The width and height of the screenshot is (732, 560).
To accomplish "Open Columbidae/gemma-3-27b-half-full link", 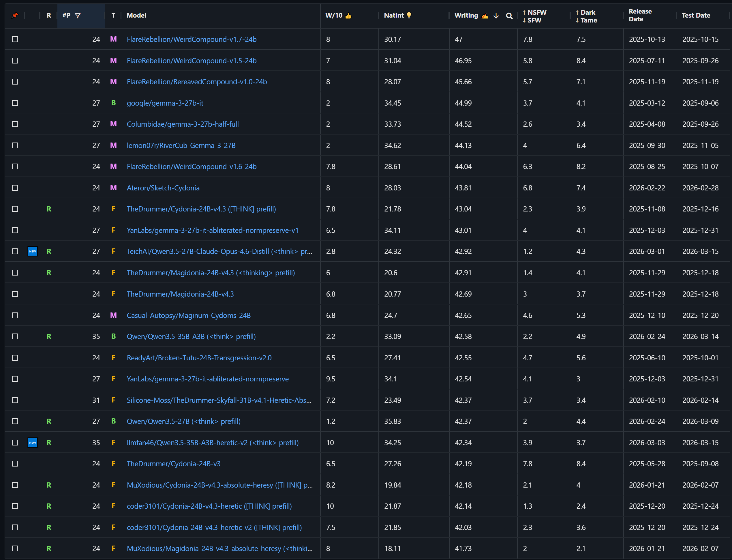I will 183,124.
